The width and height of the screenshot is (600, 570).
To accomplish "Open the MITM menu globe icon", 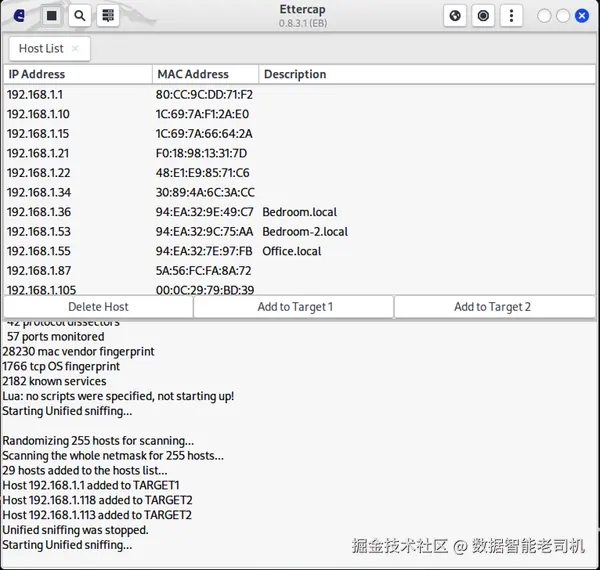I will coord(455,16).
